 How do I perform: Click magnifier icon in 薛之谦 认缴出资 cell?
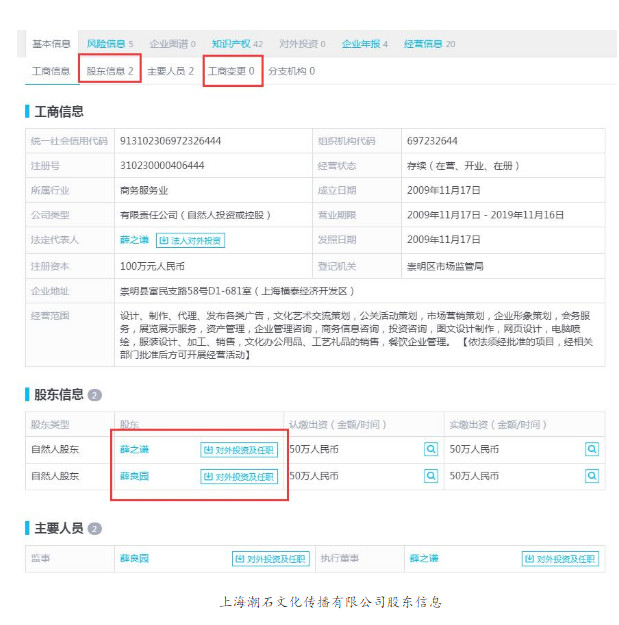pos(431,450)
